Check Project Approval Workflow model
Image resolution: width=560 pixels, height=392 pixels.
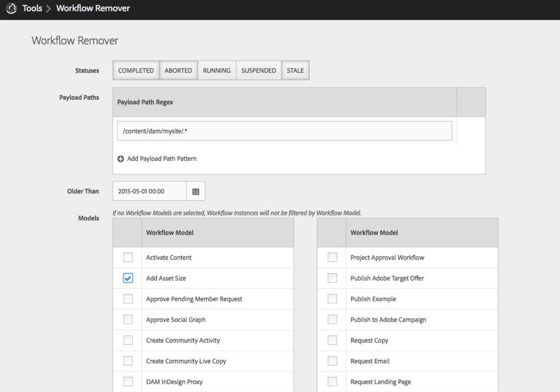coord(332,257)
